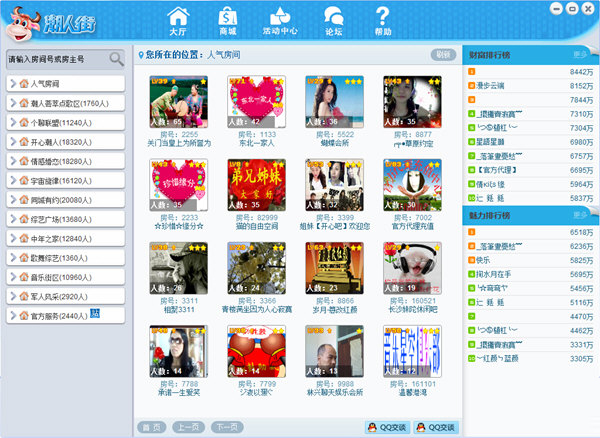Click the 首页 first page button
The height and width of the screenshot is (438, 600).
(x=150, y=427)
